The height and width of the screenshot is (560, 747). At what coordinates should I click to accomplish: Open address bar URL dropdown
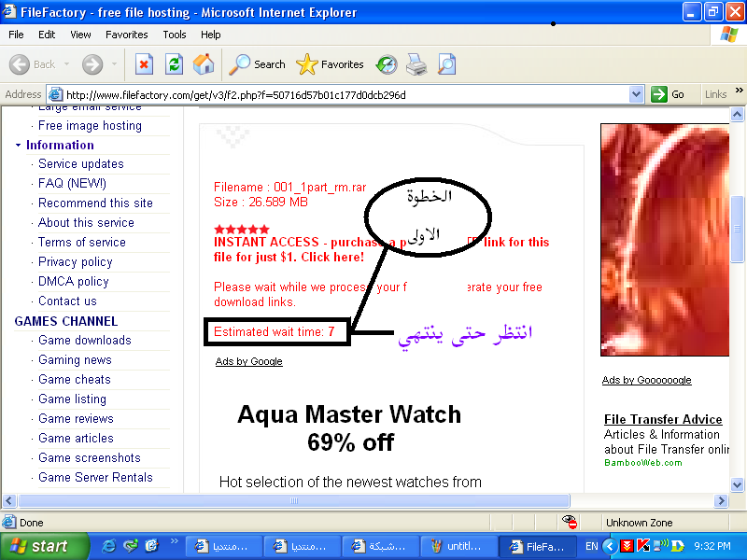636,94
